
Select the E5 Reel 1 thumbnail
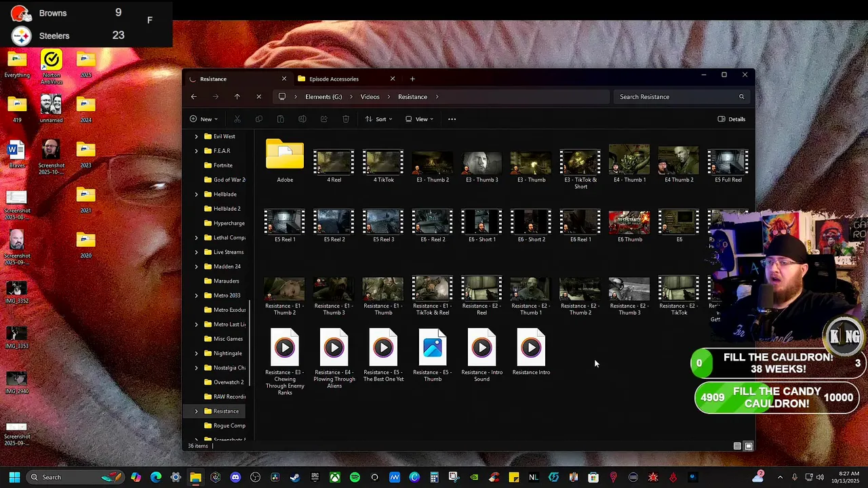point(285,226)
